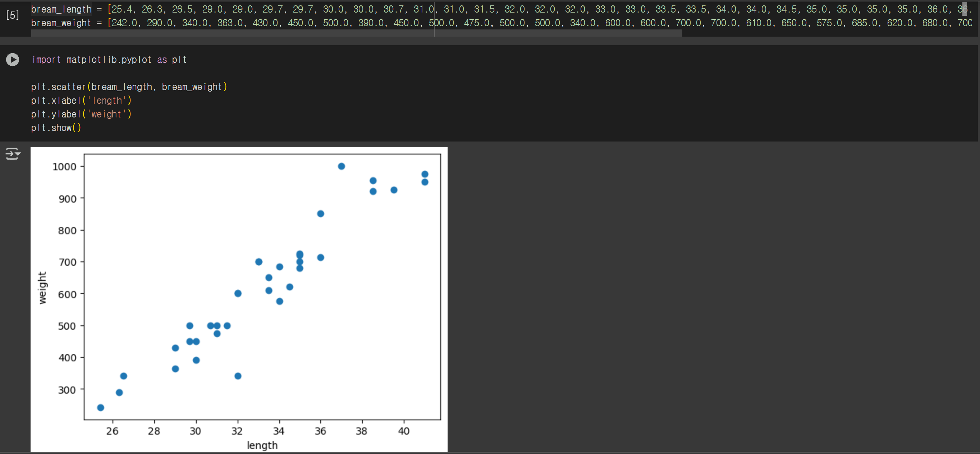Click the outlier point at length 32, weight 340

click(238, 376)
